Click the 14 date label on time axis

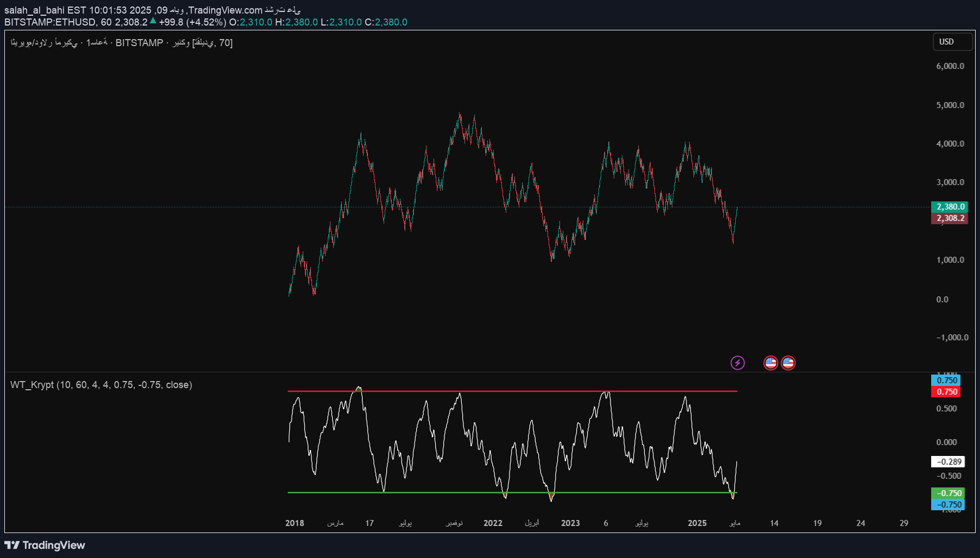click(774, 523)
